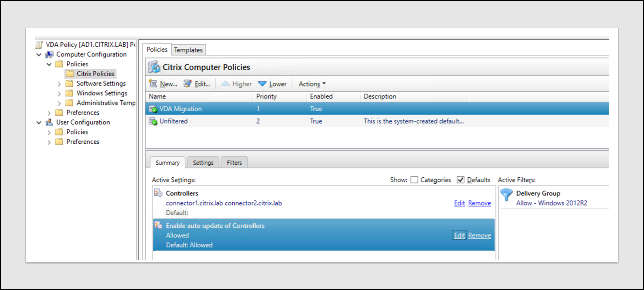
Task: Expand Preferences under Computer Configuration
Action: click(49, 113)
